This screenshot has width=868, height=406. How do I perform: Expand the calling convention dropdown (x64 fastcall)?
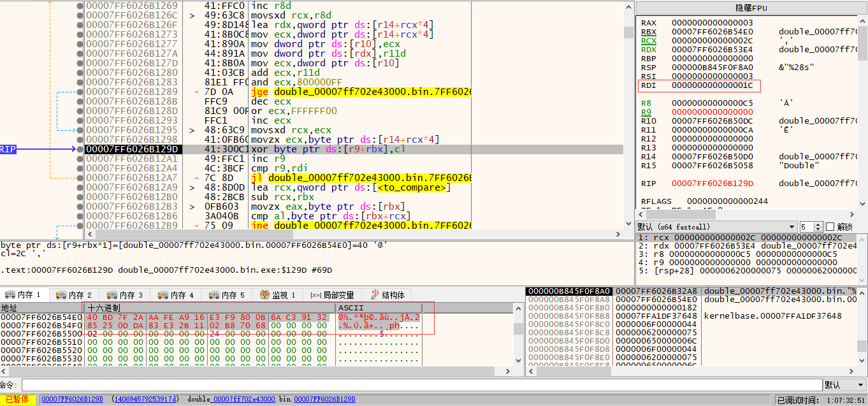[x=792, y=227]
